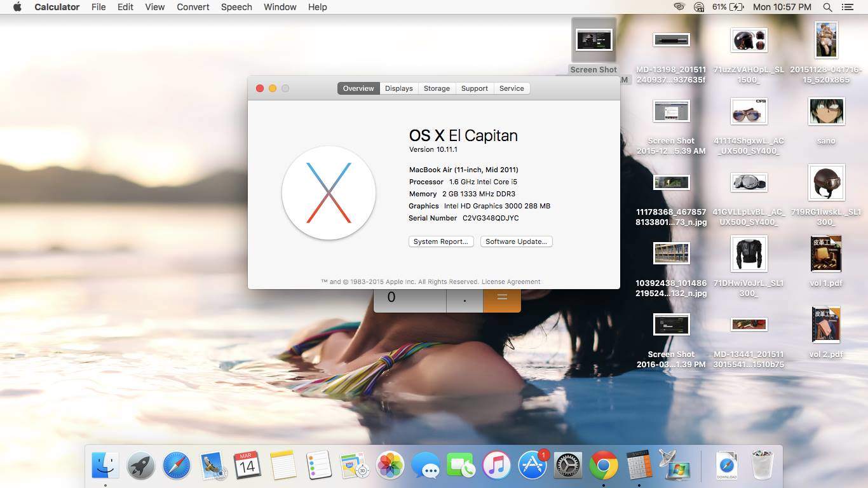Click the Software Update button
This screenshot has width=868, height=488.
coord(516,241)
